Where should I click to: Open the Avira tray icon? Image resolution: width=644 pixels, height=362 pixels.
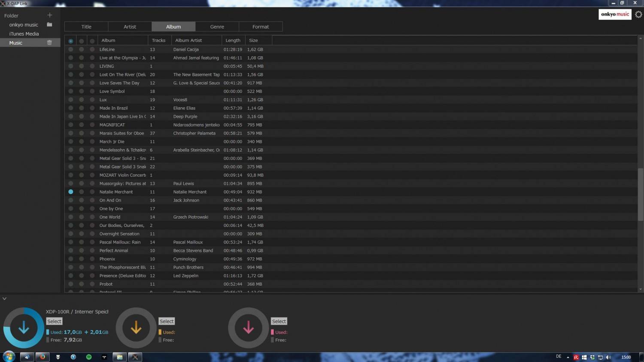tap(576, 357)
